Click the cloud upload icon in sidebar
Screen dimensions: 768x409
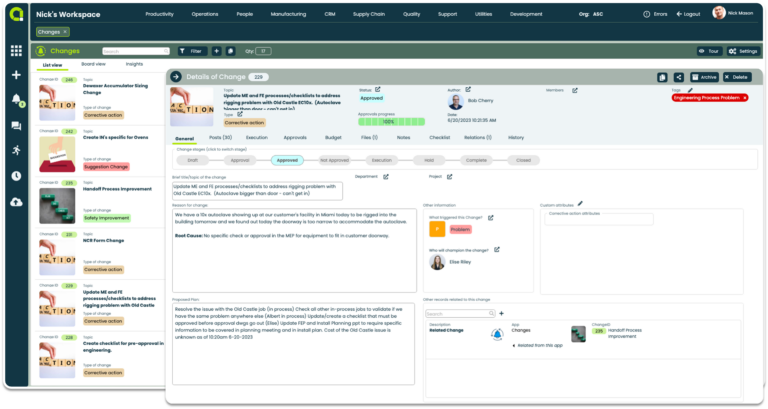click(16, 202)
